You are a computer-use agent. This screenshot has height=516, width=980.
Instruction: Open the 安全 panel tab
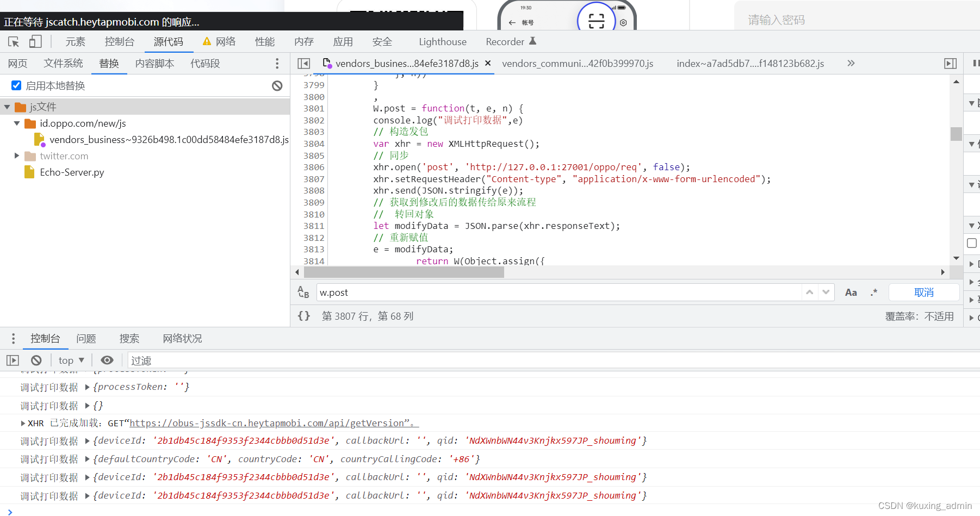pos(382,42)
